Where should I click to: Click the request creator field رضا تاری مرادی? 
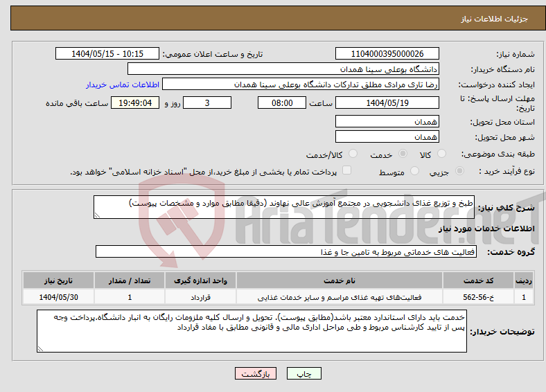pos(301,84)
